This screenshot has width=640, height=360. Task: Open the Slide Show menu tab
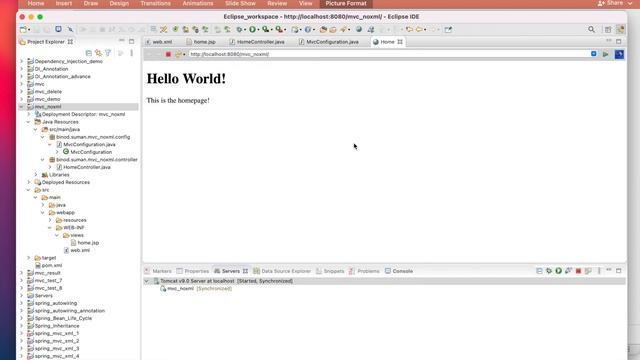tap(240, 3)
